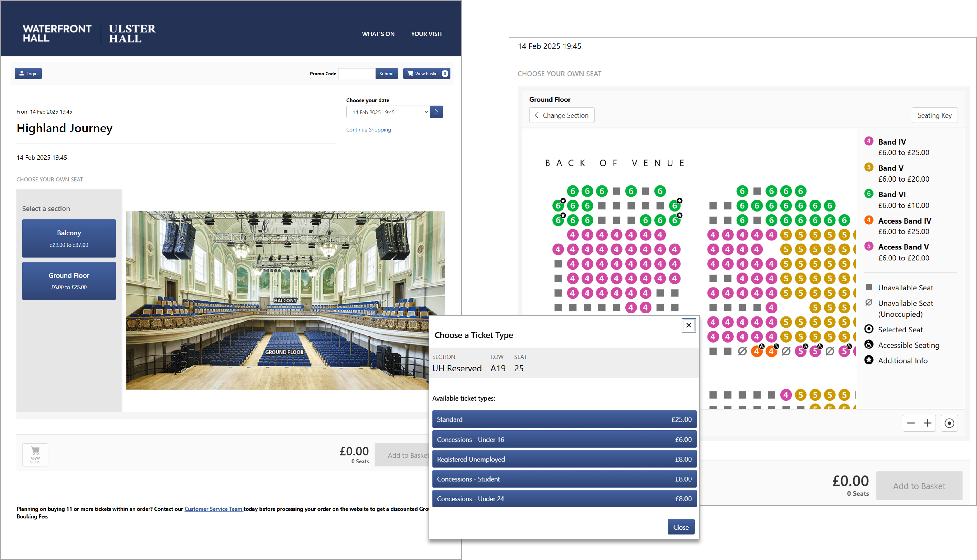Click the View Seats cart icon
Screen dimensions: 977x560
(x=35, y=455)
